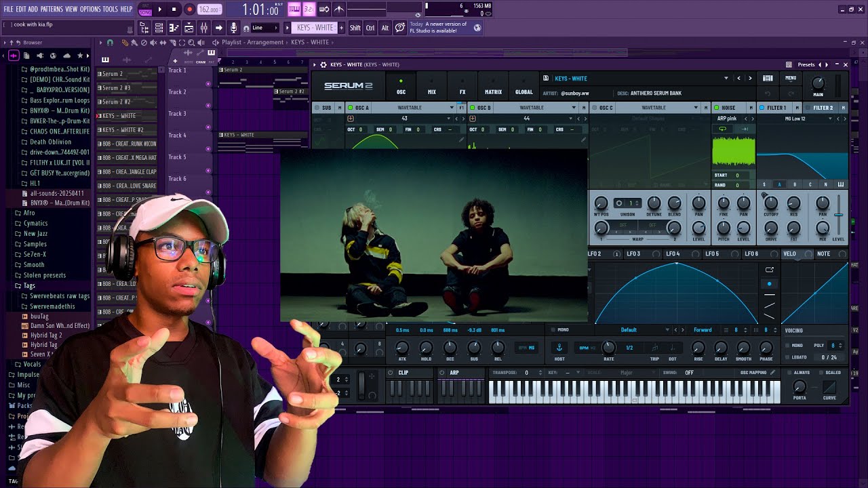868x488 pixels.
Task: Adjust the filter CUTOFF knob
Action: (771, 203)
